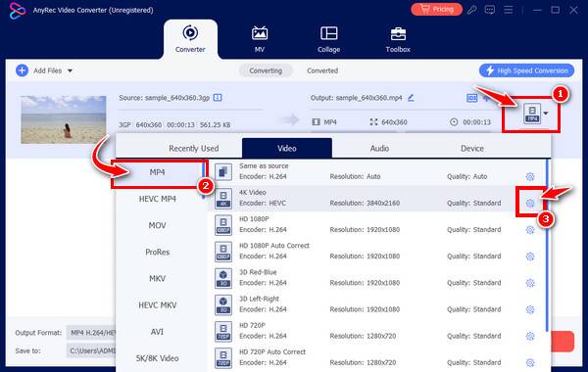
Task: Click the Same as source preset icon
Action: [x=223, y=172]
